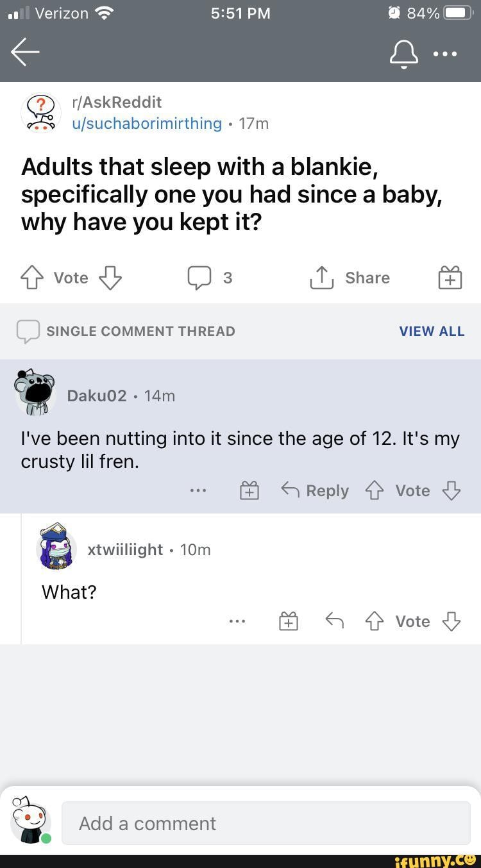Award Daku02's comment with gift icon
Viewport: 481px width, 868px height.
tap(249, 491)
